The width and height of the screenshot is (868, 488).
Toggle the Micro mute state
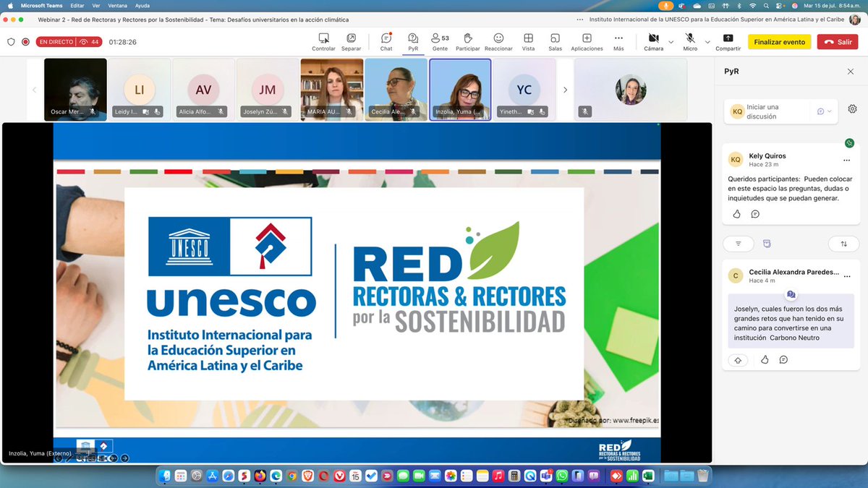click(x=690, y=42)
